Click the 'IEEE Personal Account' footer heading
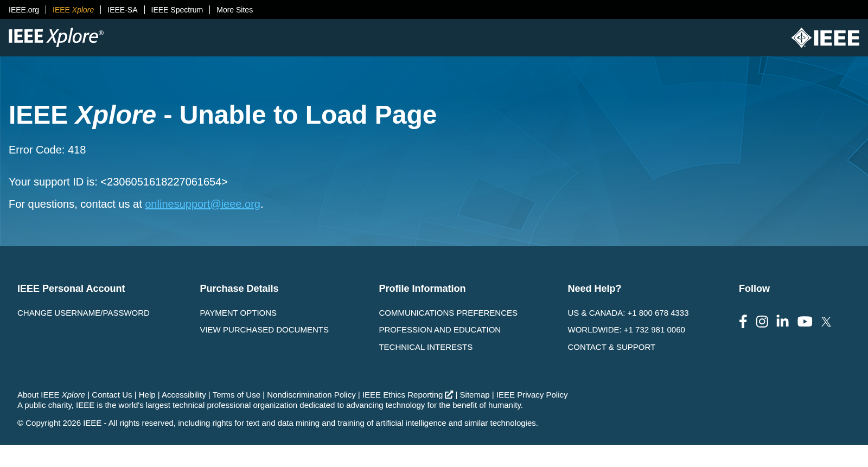Image resolution: width=868 pixels, height=467 pixels. click(71, 289)
